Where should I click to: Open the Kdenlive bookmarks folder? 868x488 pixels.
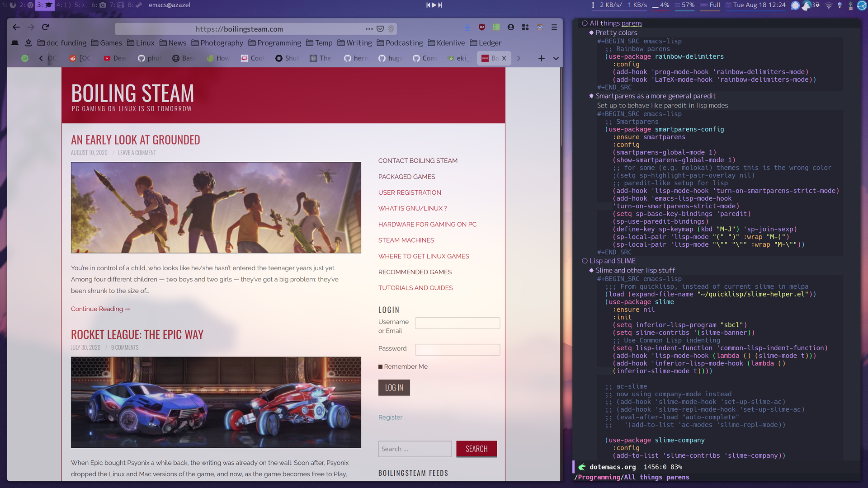(446, 43)
